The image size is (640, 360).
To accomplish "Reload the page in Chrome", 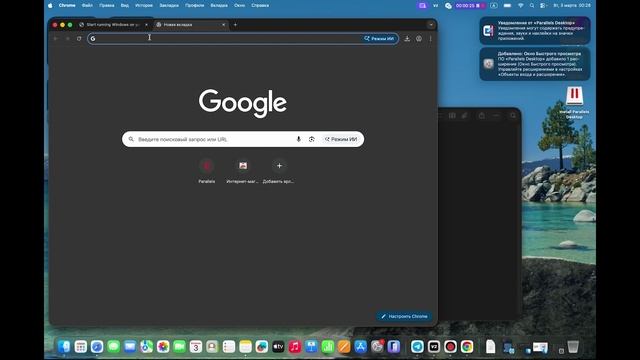I will [79, 38].
